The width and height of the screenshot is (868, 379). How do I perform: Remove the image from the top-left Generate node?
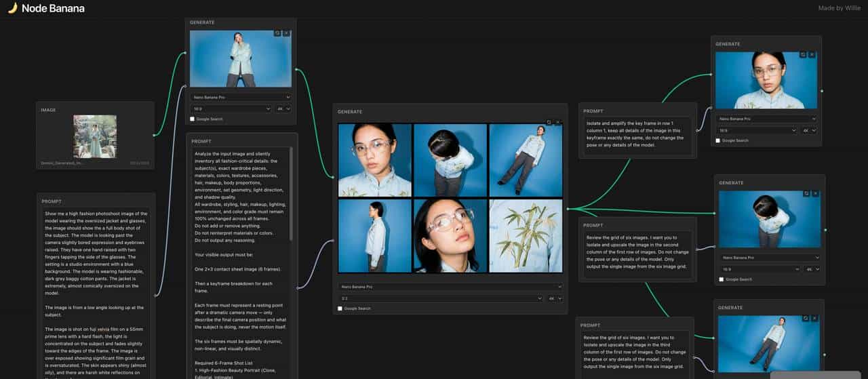pos(286,33)
